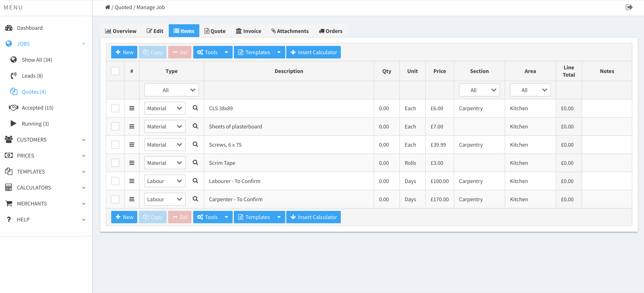Switch to the Invoice tab
The height and width of the screenshot is (293, 644).
click(x=248, y=31)
